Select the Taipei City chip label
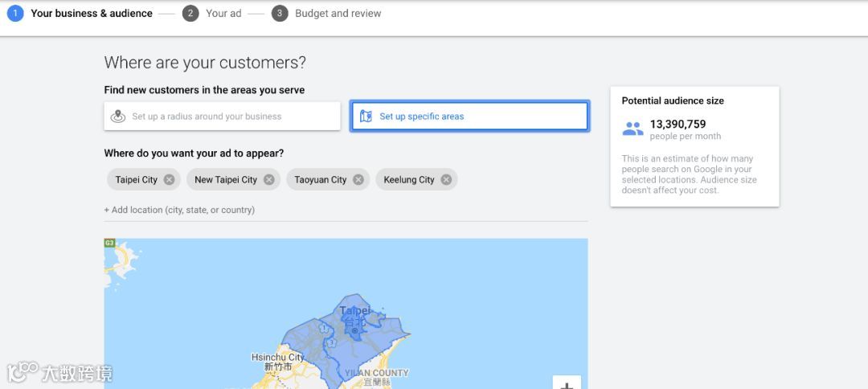Viewport: 868px width, 389px height. tap(136, 180)
